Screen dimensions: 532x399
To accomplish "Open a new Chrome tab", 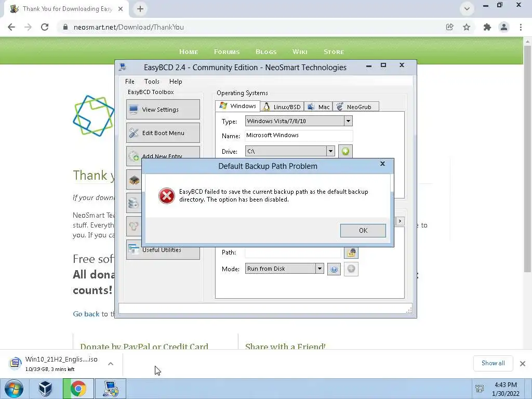I will tap(140, 9).
